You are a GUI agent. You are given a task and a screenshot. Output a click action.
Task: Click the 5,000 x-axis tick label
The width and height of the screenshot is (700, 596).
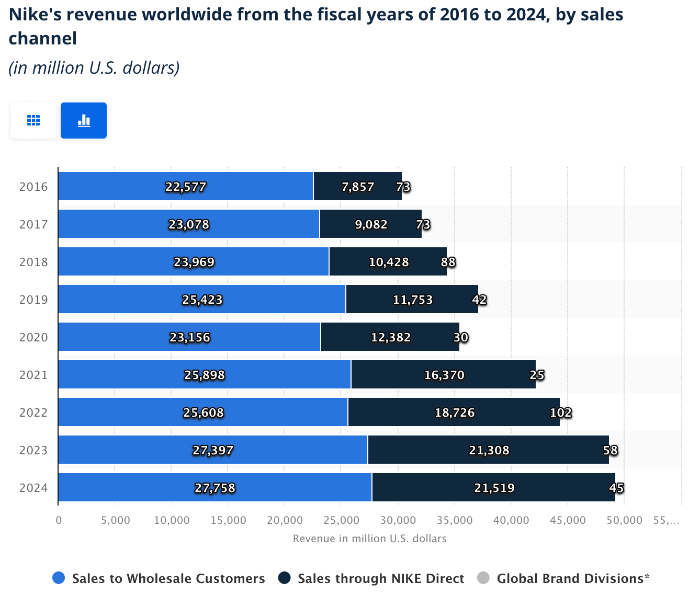(x=116, y=520)
